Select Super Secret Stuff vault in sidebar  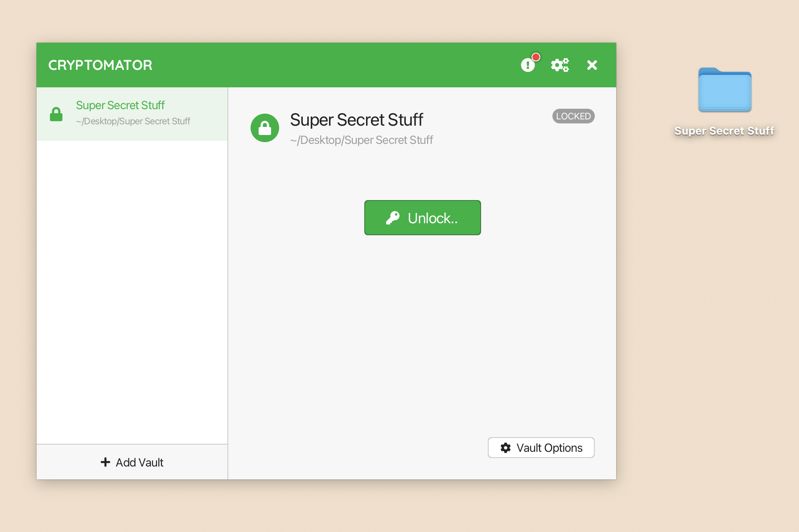click(120, 106)
